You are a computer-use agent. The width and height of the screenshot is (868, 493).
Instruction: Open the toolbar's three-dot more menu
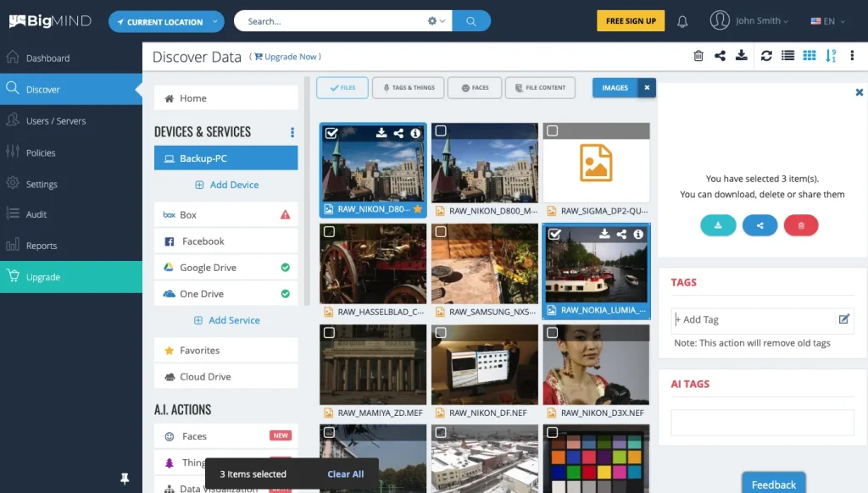[x=852, y=55]
